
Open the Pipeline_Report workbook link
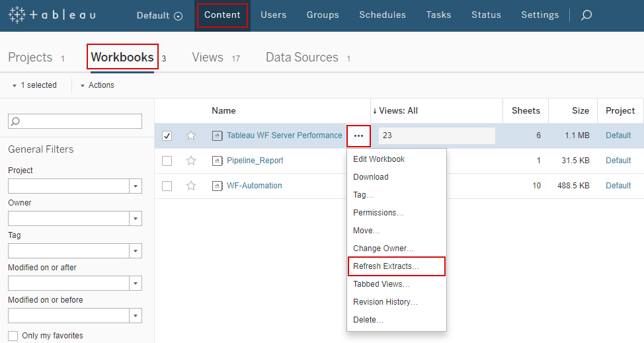[x=255, y=161]
